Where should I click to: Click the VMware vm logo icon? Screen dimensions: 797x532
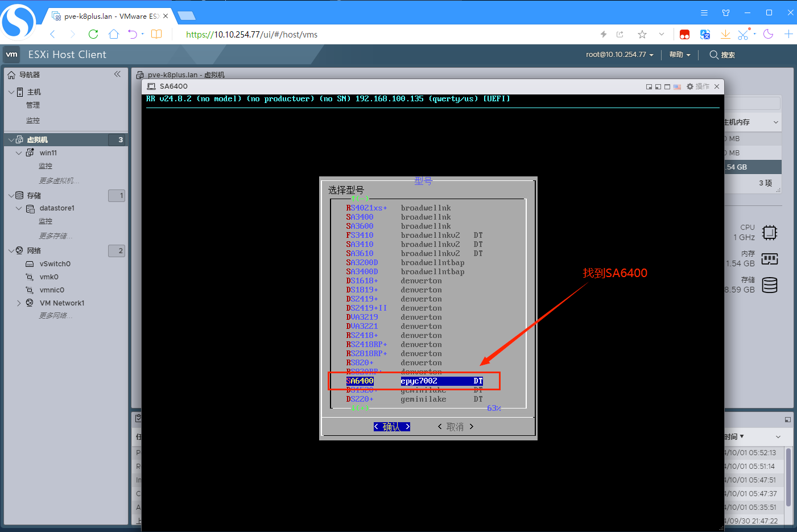click(12, 55)
